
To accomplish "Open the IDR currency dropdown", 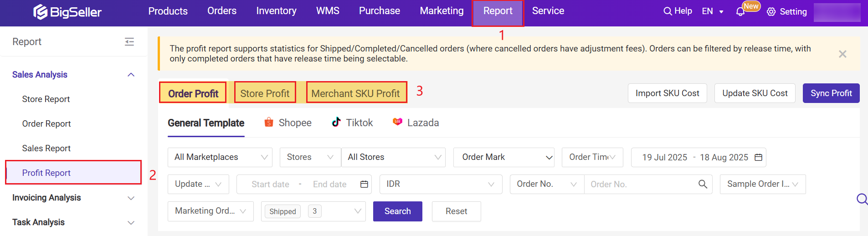I will [440, 184].
